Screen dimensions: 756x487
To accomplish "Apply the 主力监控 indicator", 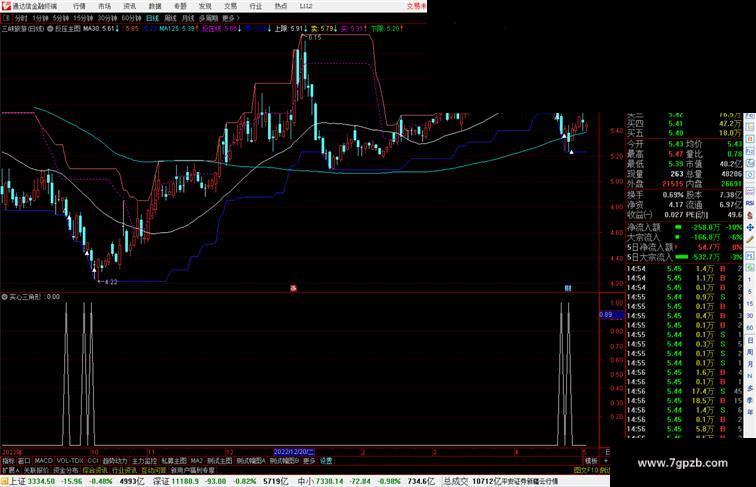I will click(x=145, y=461).
